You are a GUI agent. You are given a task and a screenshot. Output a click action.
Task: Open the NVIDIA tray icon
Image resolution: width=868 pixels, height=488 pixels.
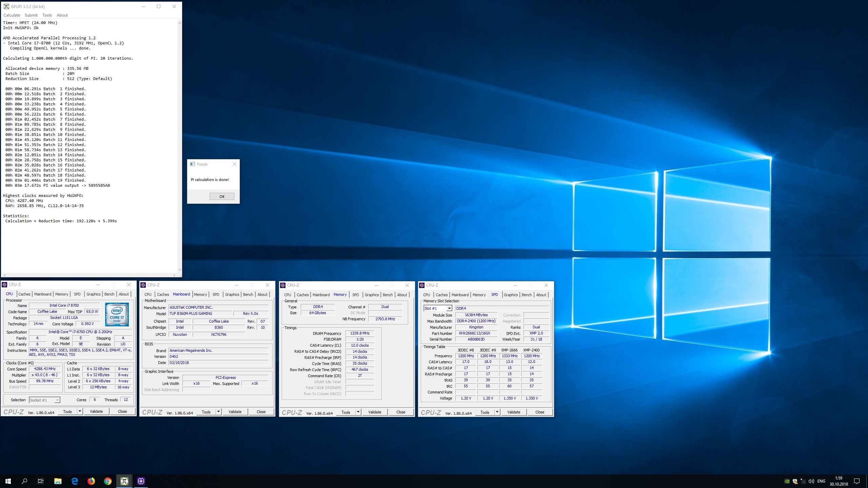point(787,481)
